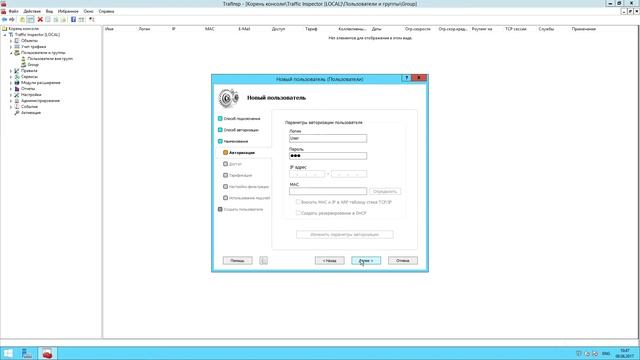Toggle the create DHCP reservation checkbox
The width and height of the screenshot is (640, 360).
click(298, 213)
